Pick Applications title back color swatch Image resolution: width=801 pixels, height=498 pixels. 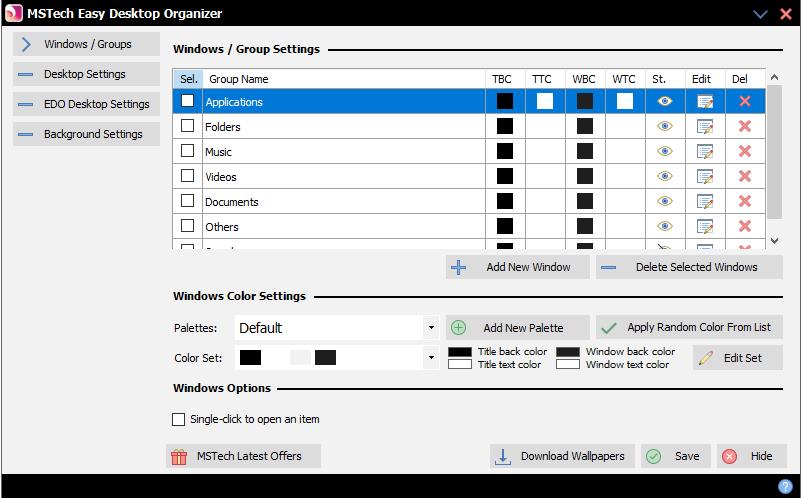pyautogui.click(x=505, y=101)
